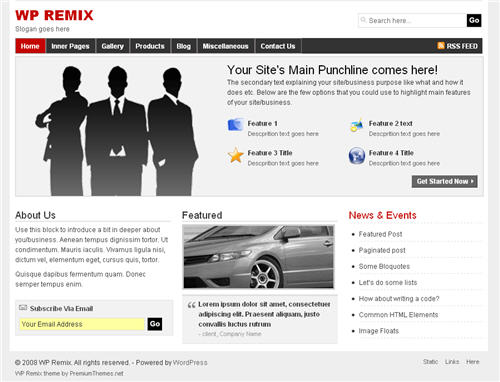Open the Some Bloquotes link
Viewport: 500px width, 382px height.
384,266
